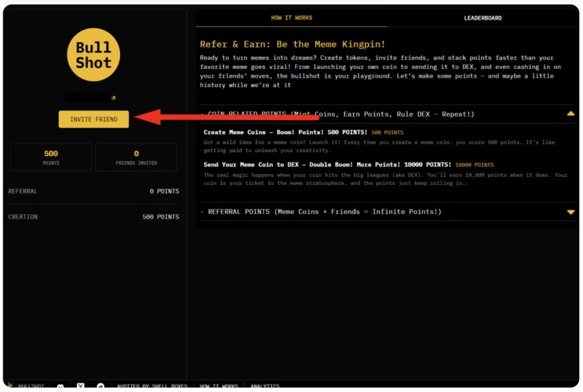Viewport: 583px width, 392px height.
Task: Click the 0 Friends Invited stat card
Action: [x=136, y=157]
